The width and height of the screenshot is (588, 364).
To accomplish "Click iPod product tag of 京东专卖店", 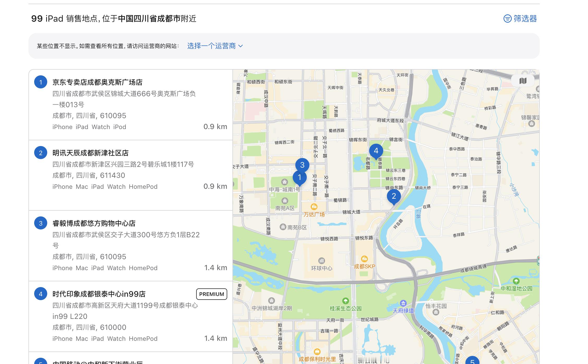I will pos(120,127).
